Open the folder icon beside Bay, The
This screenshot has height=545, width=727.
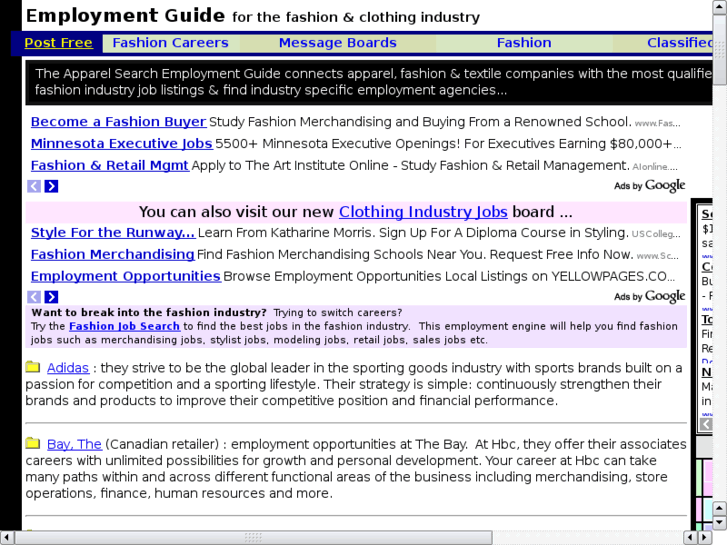tap(33, 443)
